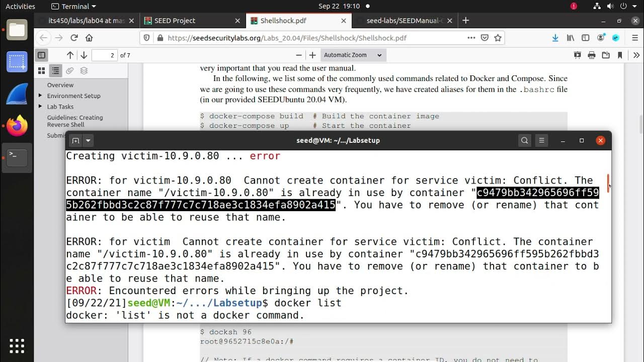
Task: Show PDF layers view
Action: point(84,71)
